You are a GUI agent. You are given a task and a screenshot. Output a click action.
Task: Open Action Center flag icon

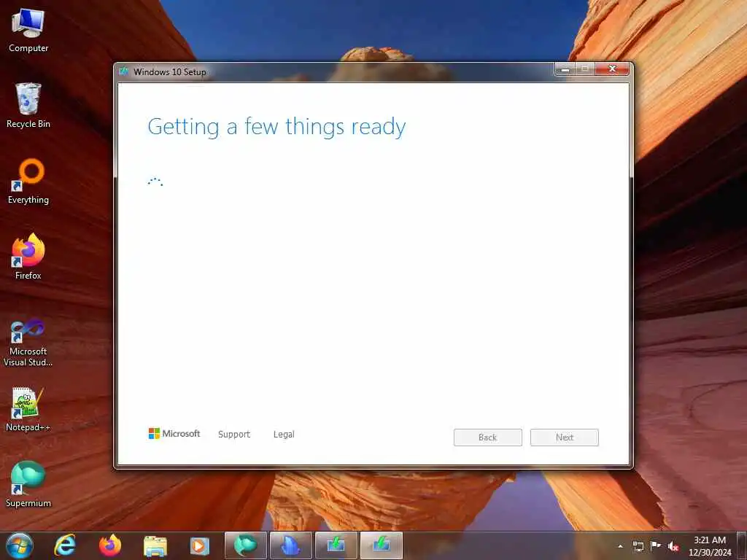coord(656,546)
